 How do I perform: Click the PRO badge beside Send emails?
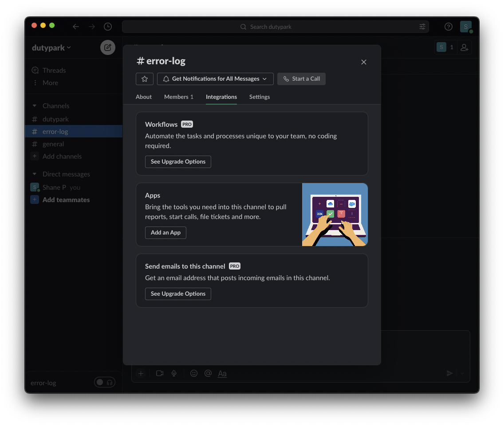tap(234, 266)
